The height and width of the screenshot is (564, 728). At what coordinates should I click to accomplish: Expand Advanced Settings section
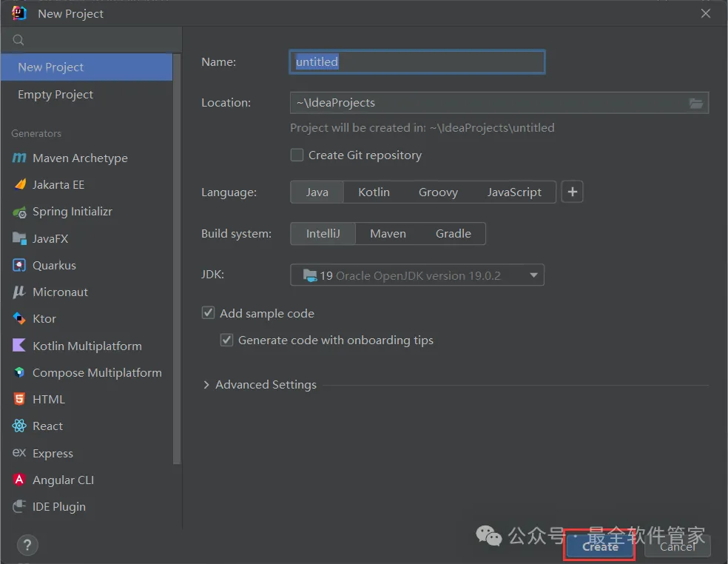coord(206,385)
